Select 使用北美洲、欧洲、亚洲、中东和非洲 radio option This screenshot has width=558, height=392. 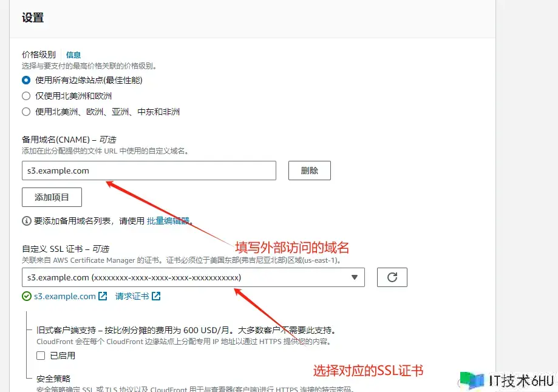(26, 112)
